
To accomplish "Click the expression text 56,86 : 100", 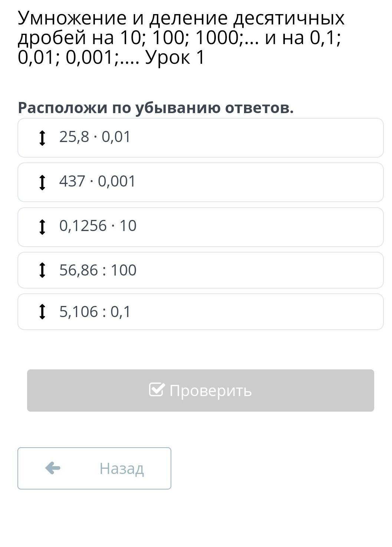I will pyautogui.click(x=98, y=270).
